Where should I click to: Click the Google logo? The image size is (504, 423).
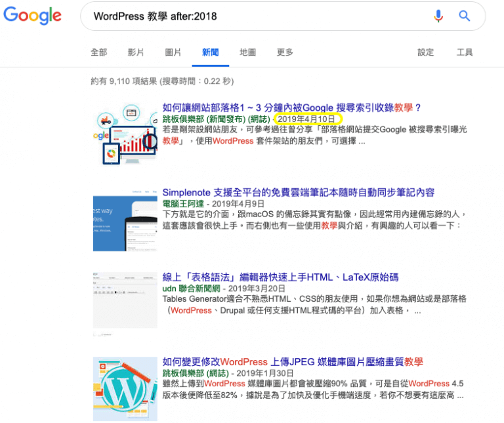pyautogui.click(x=32, y=15)
